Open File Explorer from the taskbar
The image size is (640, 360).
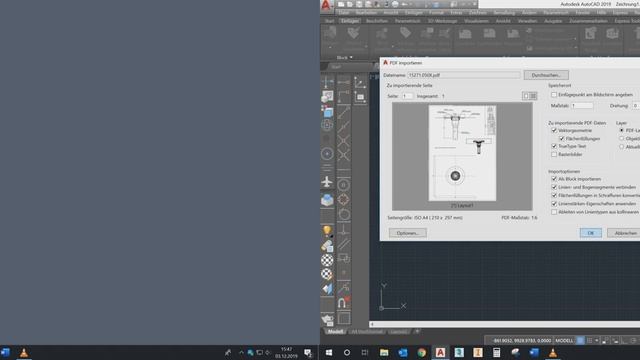tap(384, 352)
